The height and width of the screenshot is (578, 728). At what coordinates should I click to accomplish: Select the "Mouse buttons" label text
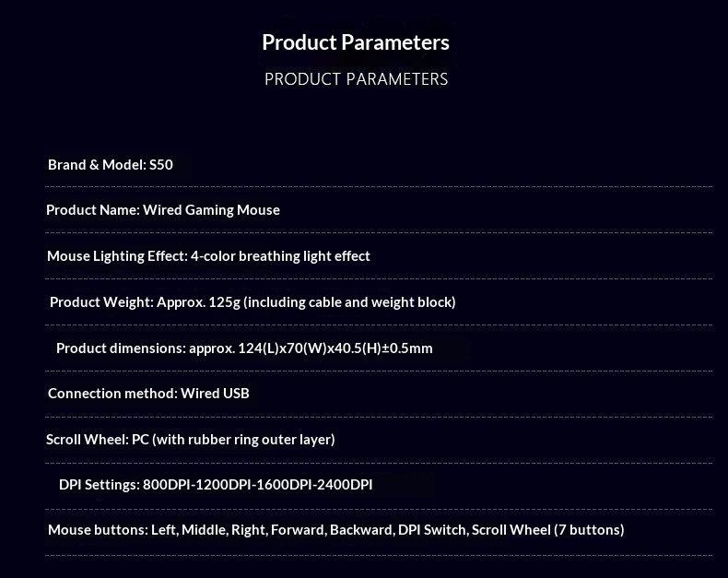click(x=97, y=530)
